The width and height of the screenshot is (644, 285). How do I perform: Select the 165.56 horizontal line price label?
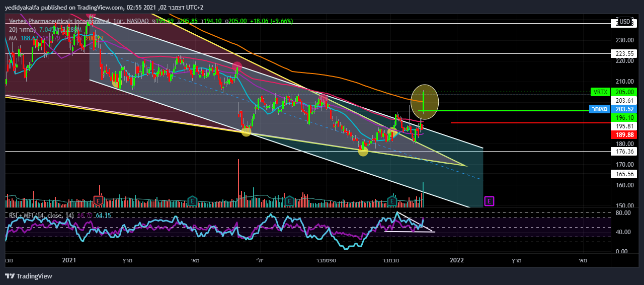(x=624, y=174)
